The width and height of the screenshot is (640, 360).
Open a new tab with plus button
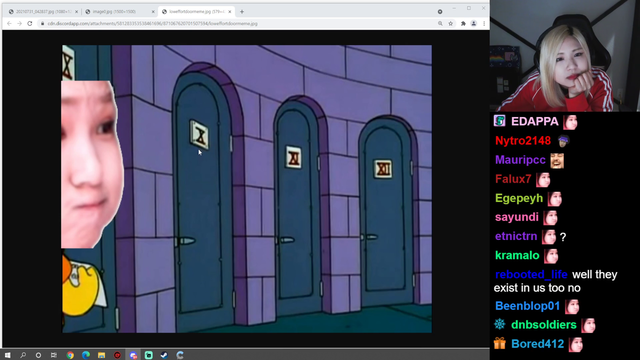pos(242,12)
